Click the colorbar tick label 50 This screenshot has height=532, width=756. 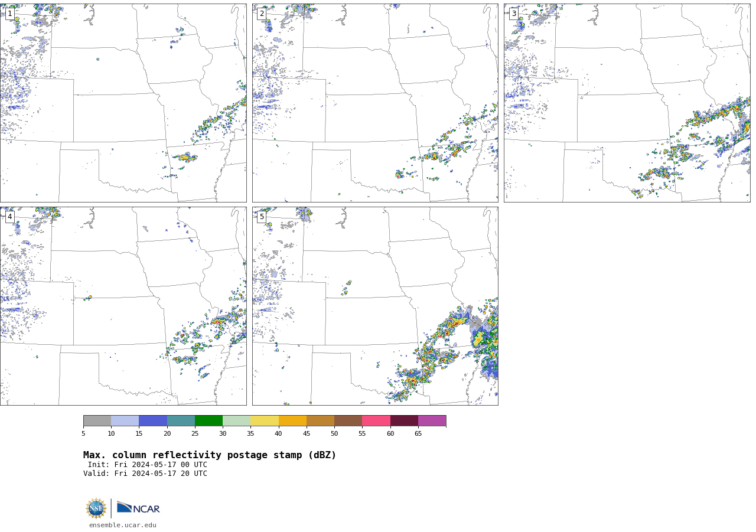coord(334,434)
